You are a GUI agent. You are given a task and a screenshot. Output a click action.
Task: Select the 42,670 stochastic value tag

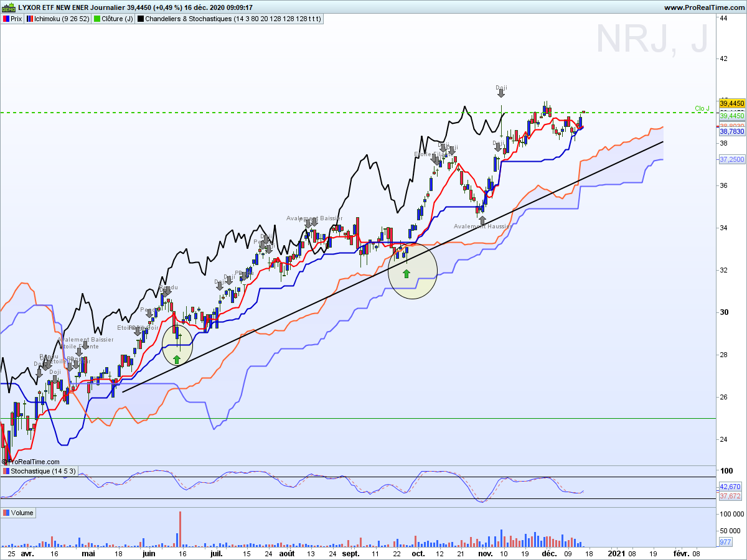pyautogui.click(x=730, y=487)
